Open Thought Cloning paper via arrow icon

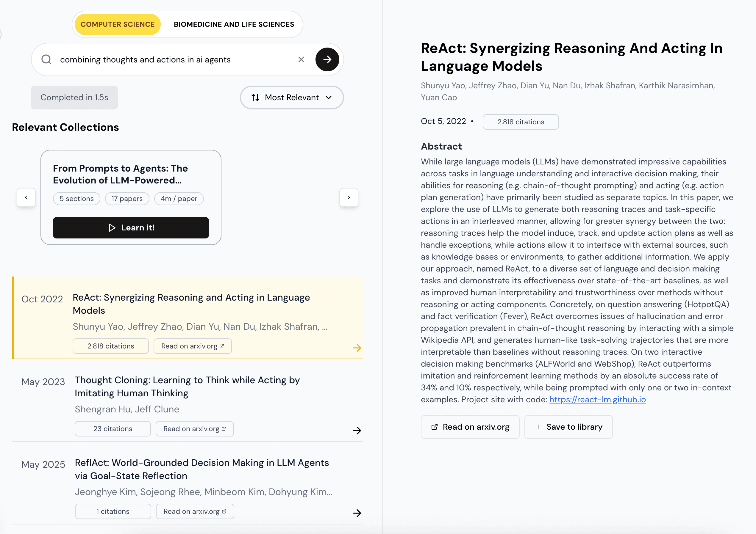pos(357,430)
